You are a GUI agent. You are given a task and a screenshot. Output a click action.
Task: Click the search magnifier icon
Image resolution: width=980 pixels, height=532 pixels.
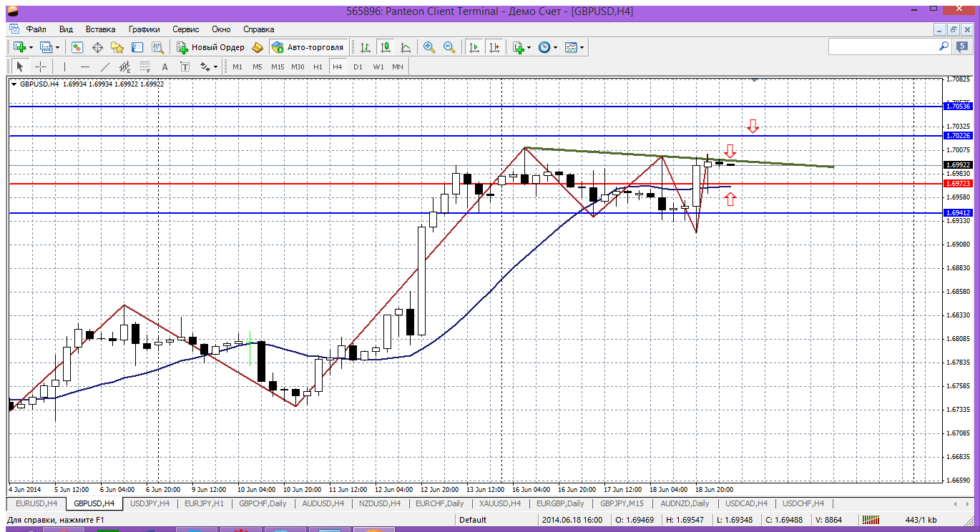coord(944,46)
